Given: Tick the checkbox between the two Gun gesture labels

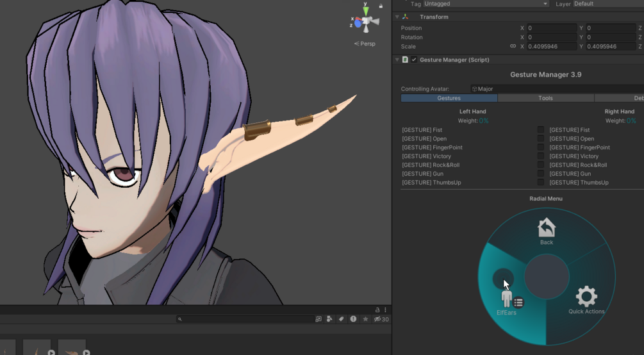Looking at the screenshot, I should (540, 174).
